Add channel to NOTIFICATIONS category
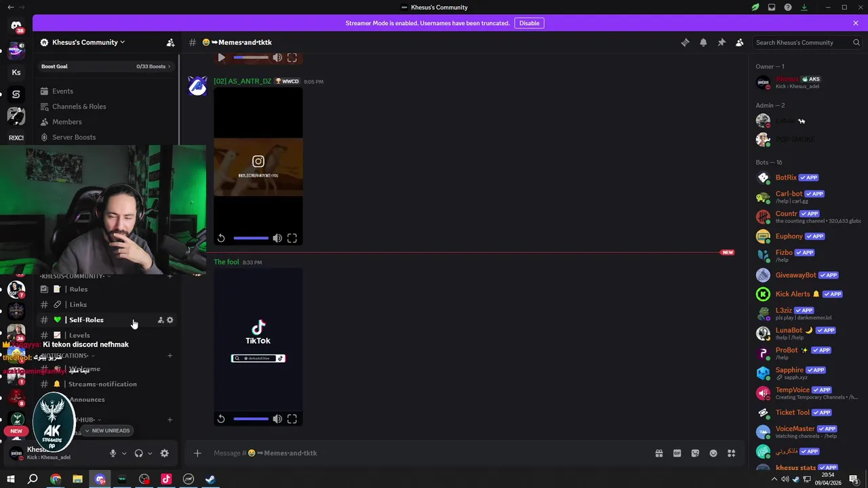Screen dimensions: 868x488 tap(170, 356)
